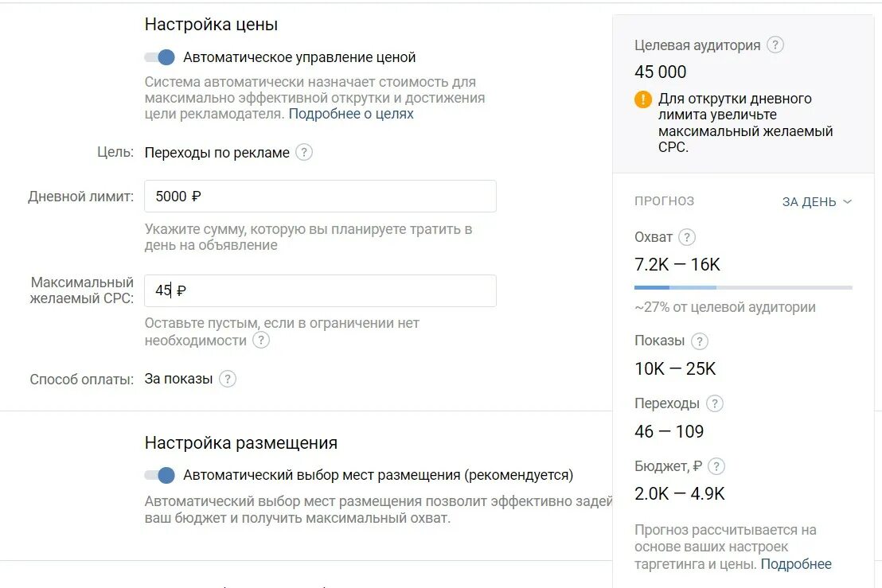Open help icon next to Охват
Viewport: 882px width, 588px height.
[x=687, y=237]
